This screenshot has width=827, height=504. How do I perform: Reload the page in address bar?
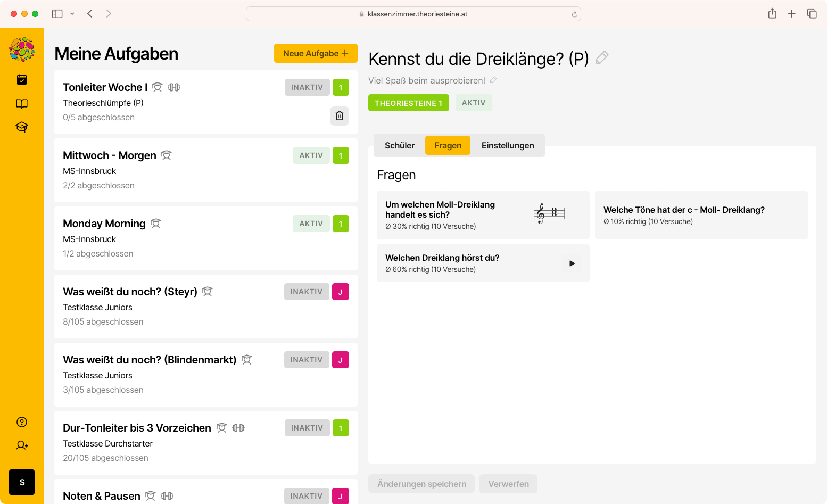(575, 14)
